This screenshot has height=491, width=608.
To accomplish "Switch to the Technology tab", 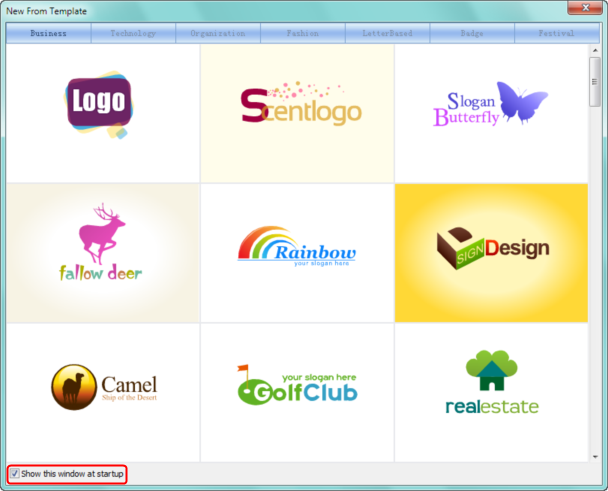I will tap(133, 33).
